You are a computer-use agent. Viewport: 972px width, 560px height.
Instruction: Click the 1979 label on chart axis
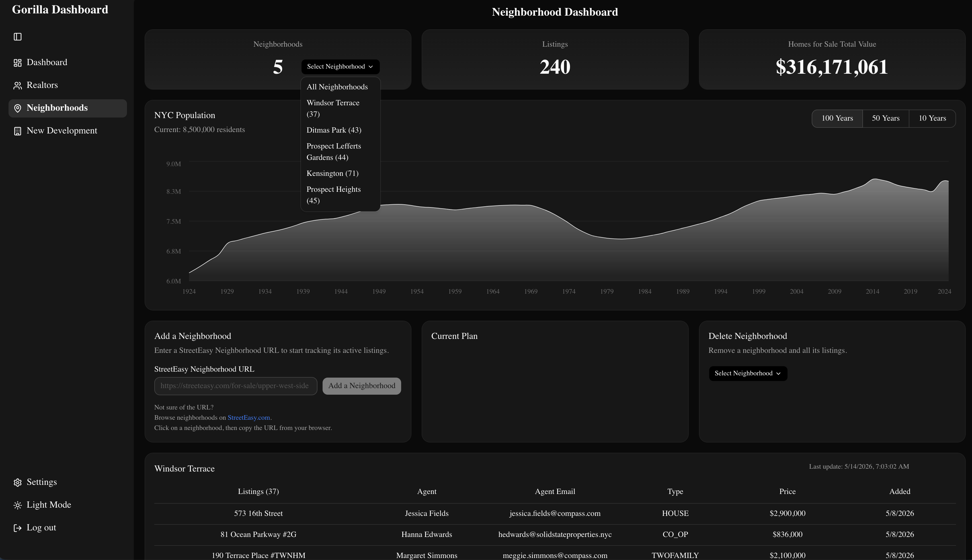[606, 292]
